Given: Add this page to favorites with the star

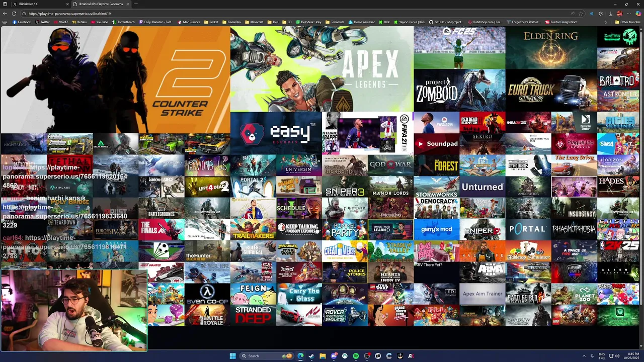Looking at the screenshot, I should pyautogui.click(x=581, y=14).
